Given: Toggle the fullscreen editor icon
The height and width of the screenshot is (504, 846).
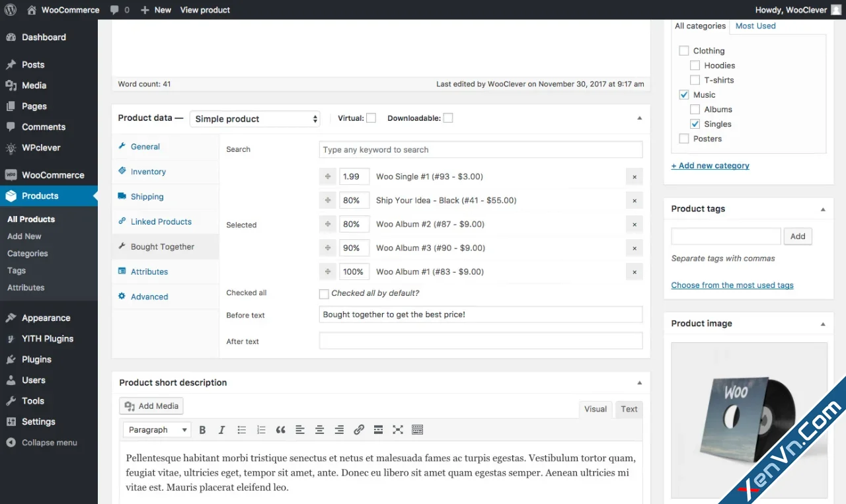Looking at the screenshot, I should coord(398,430).
